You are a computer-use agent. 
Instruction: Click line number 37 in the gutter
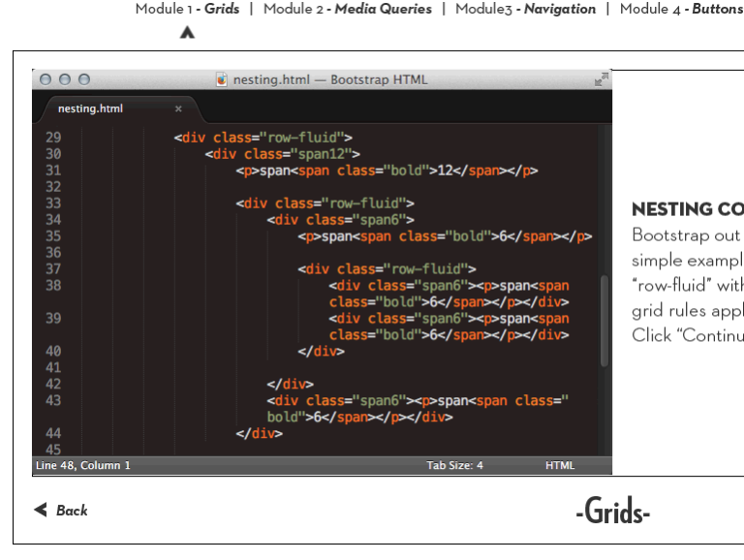(x=53, y=269)
